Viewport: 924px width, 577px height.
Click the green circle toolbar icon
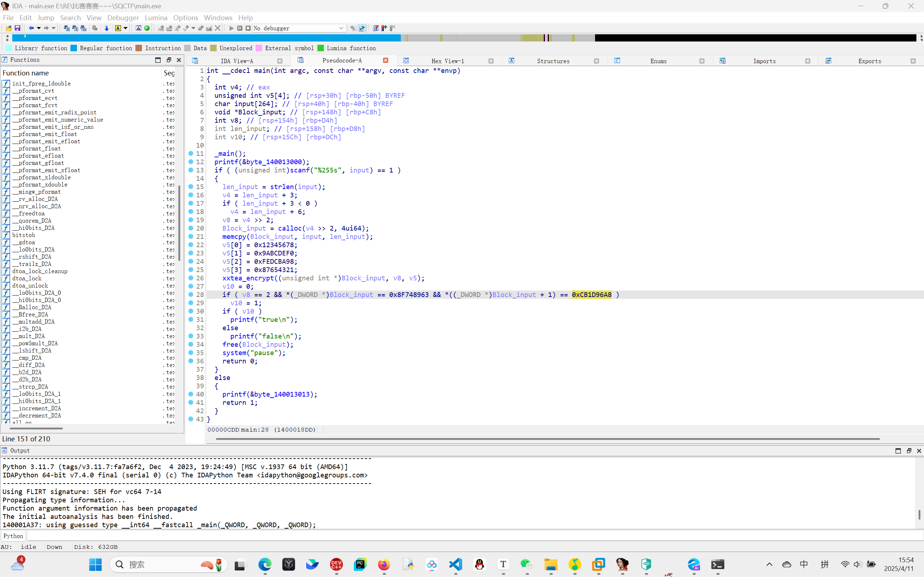point(147,28)
